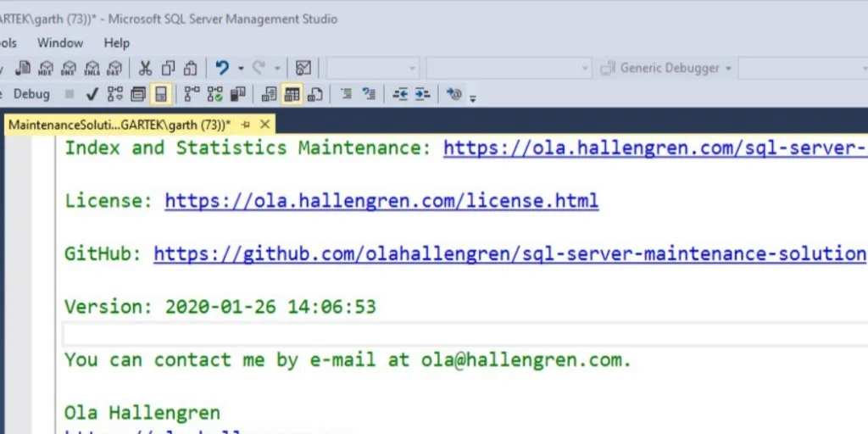Open the Query Options dialog icon
The height and width of the screenshot is (434, 868).
[x=138, y=94]
